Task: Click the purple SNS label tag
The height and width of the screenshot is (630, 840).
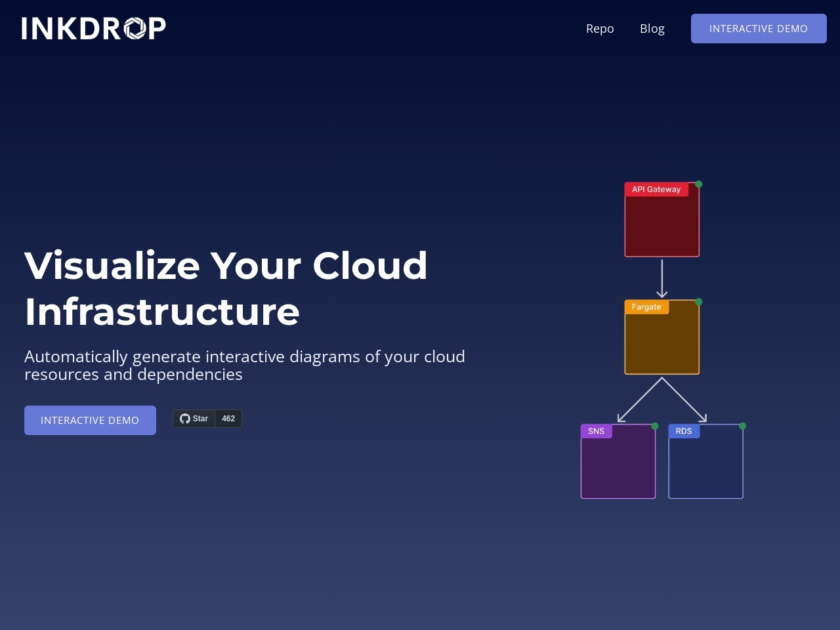Action: 597,431
